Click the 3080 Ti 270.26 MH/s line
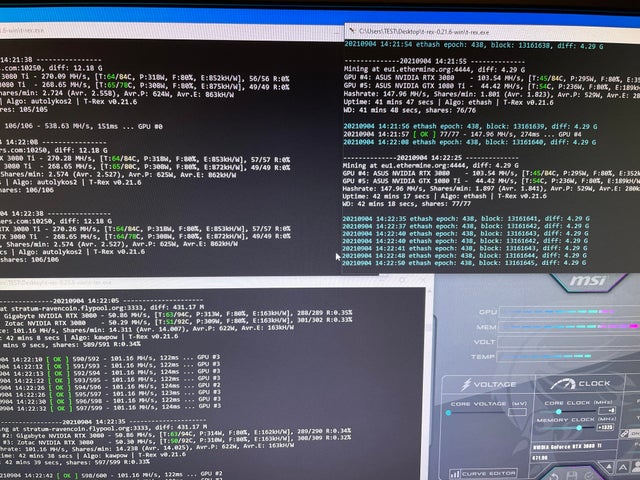This screenshot has width=640, height=480. point(145,229)
